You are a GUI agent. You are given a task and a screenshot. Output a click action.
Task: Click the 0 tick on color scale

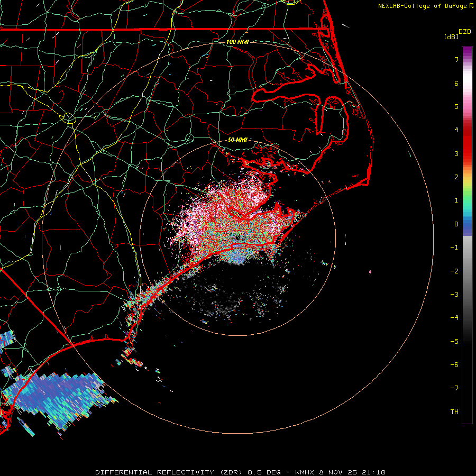tap(456, 224)
